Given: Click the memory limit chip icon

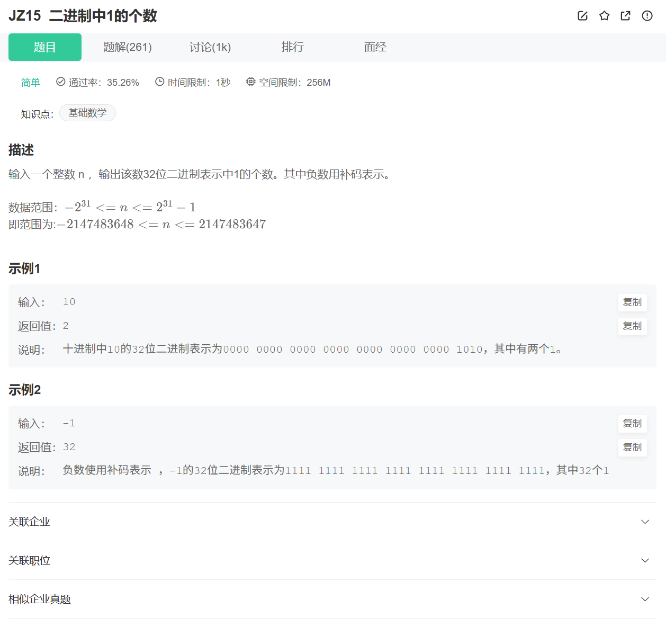Looking at the screenshot, I should pos(250,82).
